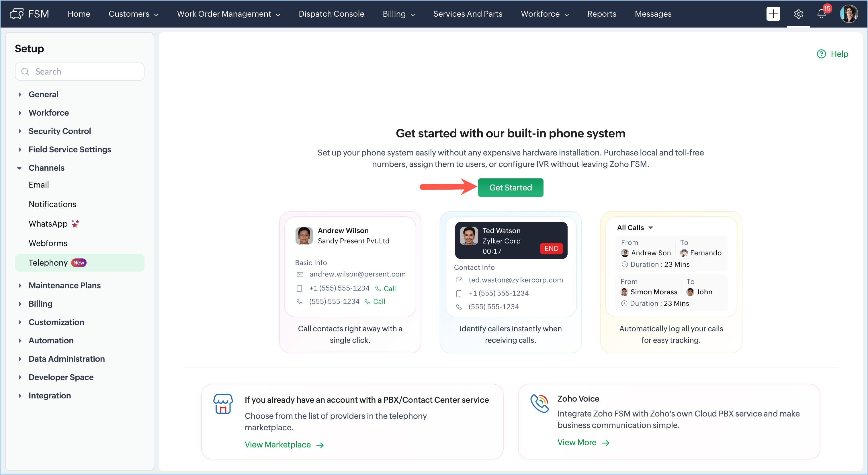Click the telephony marketplace store icon
The height and width of the screenshot is (475, 868).
point(223,404)
